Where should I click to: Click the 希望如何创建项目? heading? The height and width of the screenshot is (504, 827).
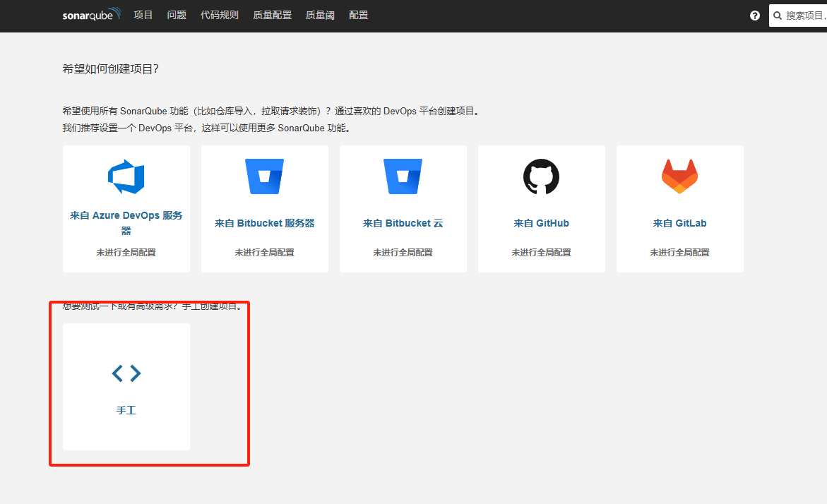tap(111, 69)
